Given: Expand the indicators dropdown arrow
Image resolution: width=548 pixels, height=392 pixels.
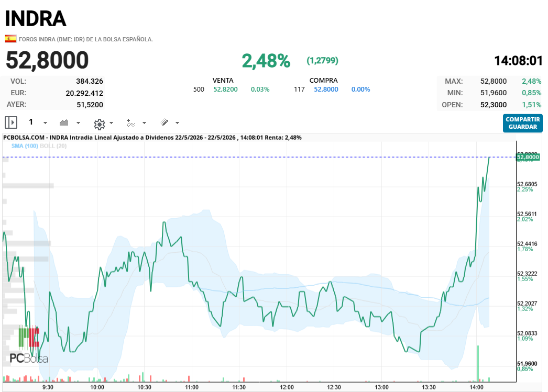Looking at the screenshot, I should pos(145,123).
